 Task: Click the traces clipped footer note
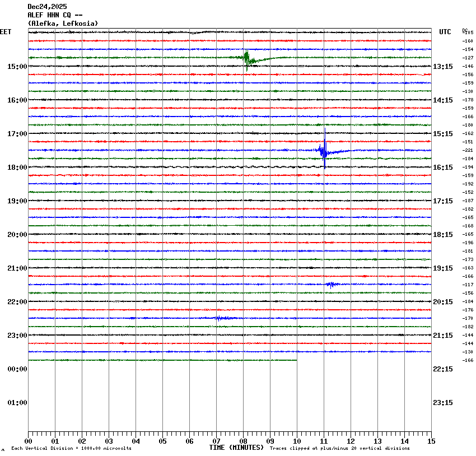(x=339, y=448)
